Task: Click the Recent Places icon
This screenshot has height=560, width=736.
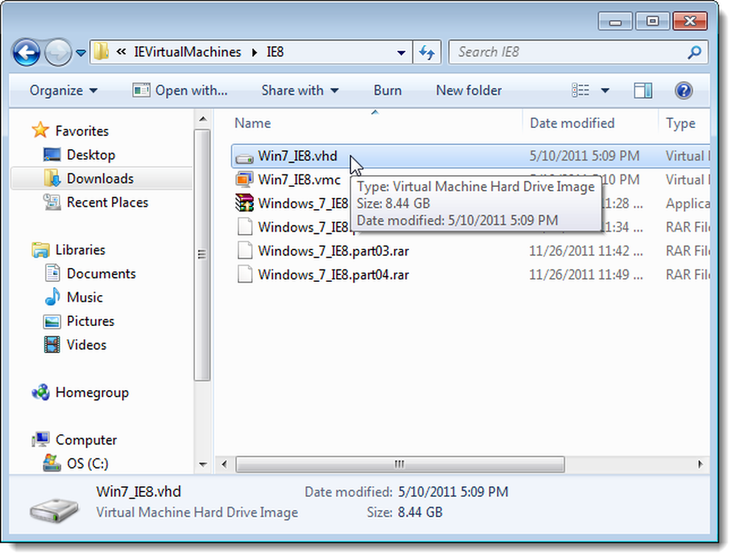Action: coord(52,202)
